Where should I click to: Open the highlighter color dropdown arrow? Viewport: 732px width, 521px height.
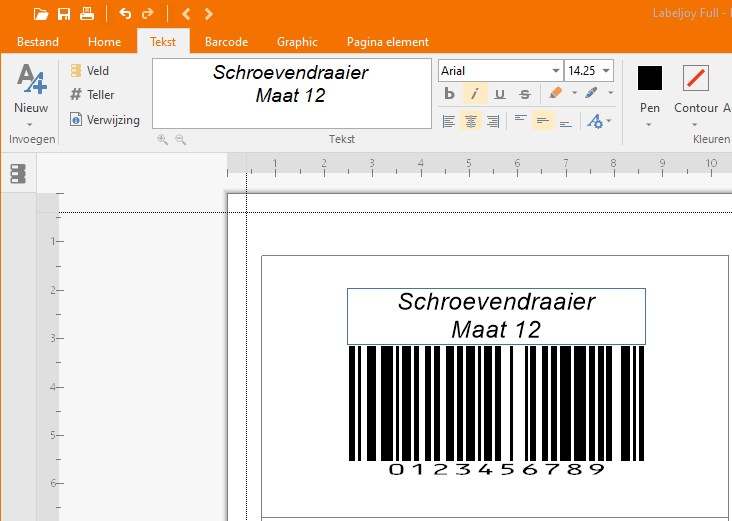pos(575,93)
